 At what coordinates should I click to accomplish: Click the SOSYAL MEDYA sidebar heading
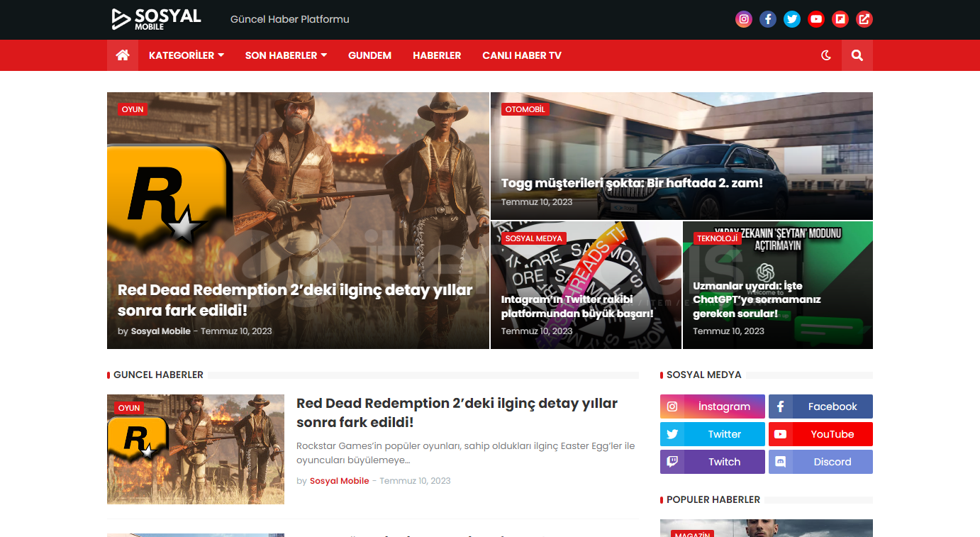click(704, 375)
